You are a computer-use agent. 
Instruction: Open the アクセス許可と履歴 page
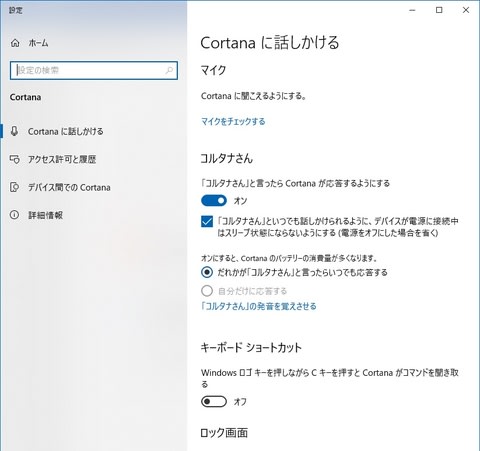[62, 159]
